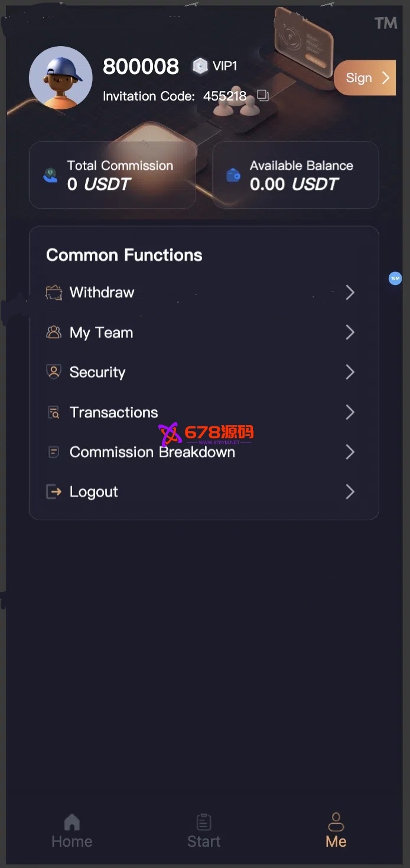Viewport: 410px width, 868px height.
Task: Click the Available Balance wallet icon
Action: 234,176
